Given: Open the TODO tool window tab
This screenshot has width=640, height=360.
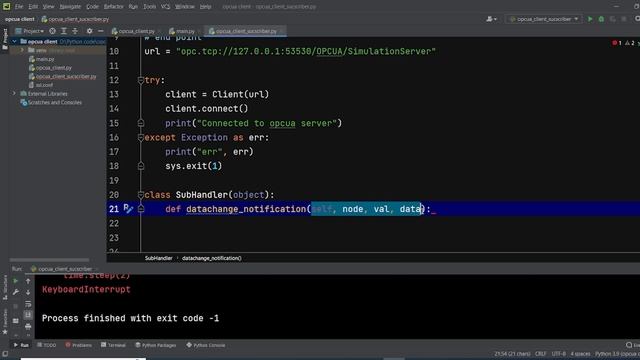Looking at the screenshot, I should pyautogui.click(x=47, y=345).
